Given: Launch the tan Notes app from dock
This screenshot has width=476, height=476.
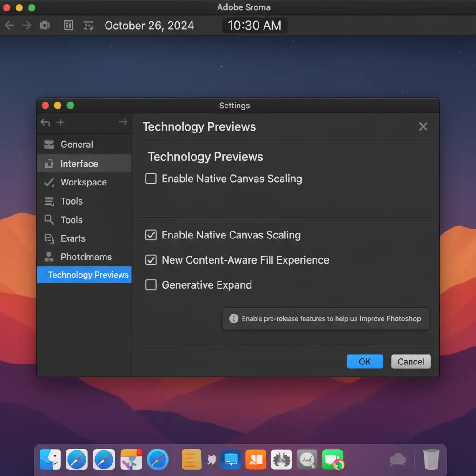Looking at the screenshot, I should [x=192, y=459].
